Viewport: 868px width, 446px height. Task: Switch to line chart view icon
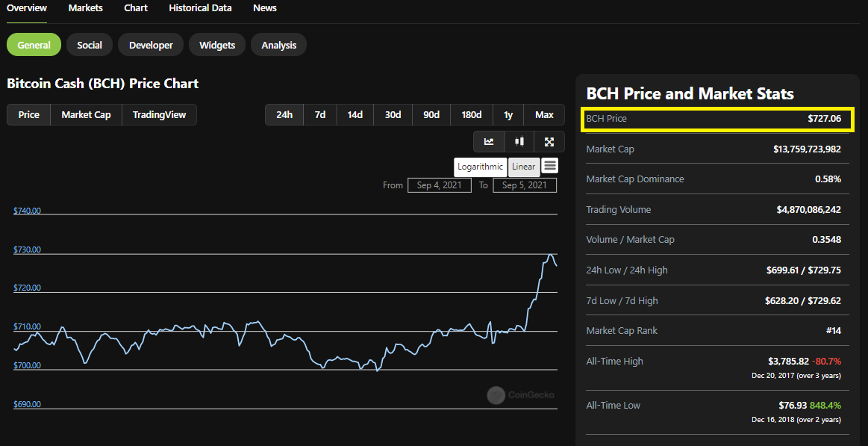489,142
